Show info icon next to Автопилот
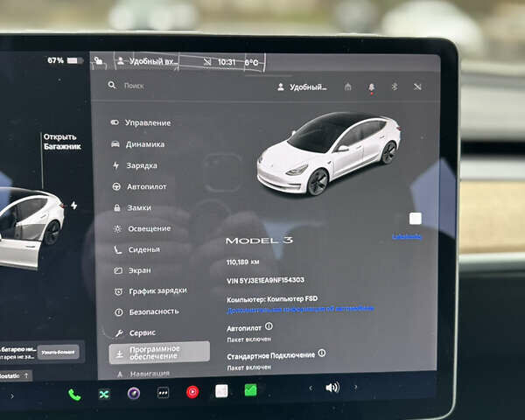The width and height of the screenshot is (525, 420). pyautogui.click(x=269, y=326)
